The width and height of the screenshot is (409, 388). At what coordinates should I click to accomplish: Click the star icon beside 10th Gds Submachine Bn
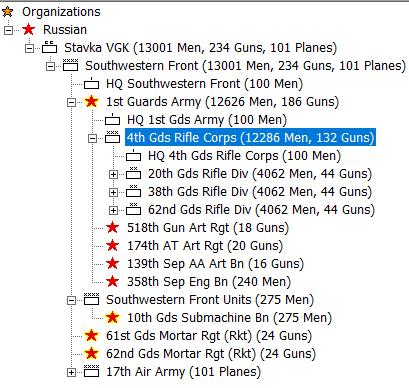tap(112, 318)
